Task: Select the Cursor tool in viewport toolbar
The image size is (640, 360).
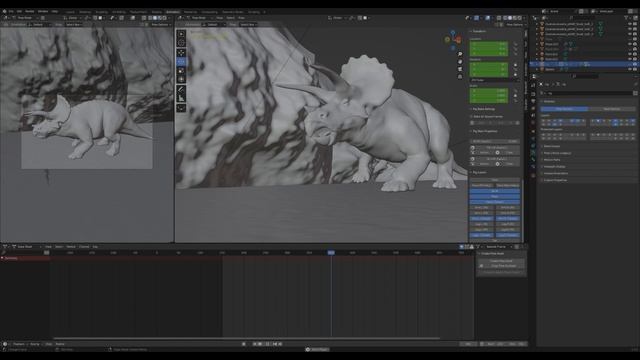Action: (181, 43)
